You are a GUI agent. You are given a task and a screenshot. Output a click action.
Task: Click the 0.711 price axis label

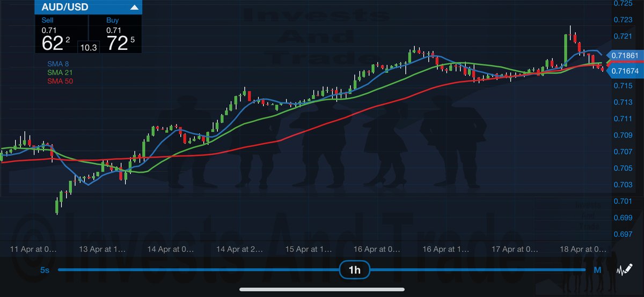(x=622, y=118)
